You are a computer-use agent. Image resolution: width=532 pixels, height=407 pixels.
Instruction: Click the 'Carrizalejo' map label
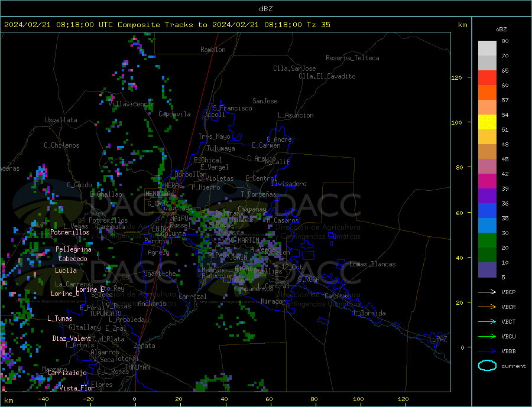pos(67,373)
